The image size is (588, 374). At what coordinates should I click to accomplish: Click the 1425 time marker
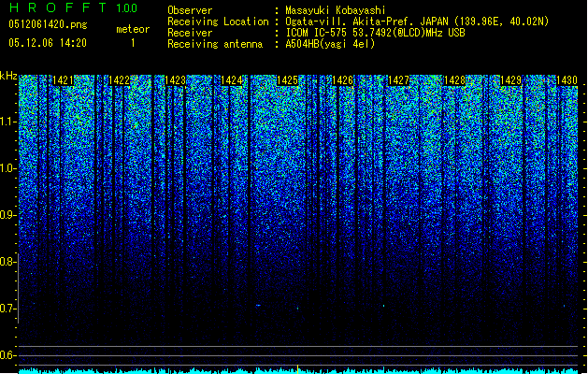(x=287, y=80)
